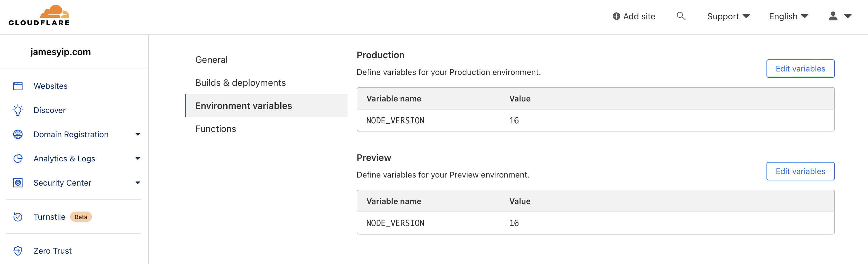Viewport: 868px width, 264px height.
Task: Click the Security Center icon
Action: tap(18, 183)
